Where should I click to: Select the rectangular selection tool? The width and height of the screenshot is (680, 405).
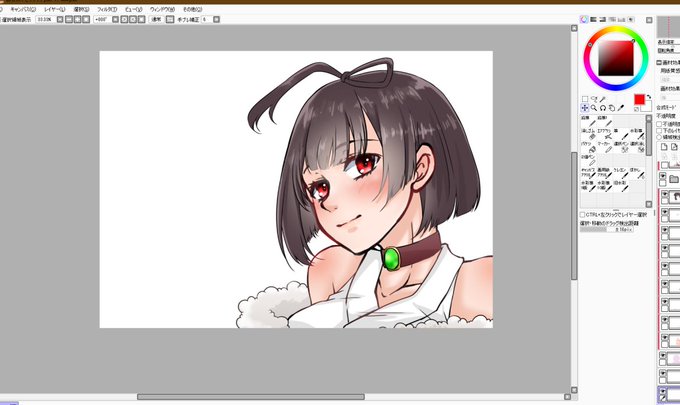coord(585,99)
